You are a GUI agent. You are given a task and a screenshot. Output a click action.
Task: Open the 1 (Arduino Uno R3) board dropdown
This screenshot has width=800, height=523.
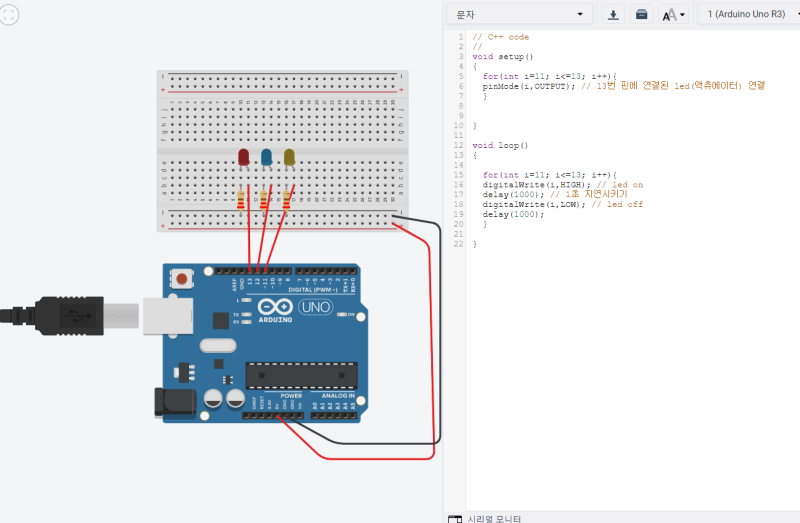pos(749,14)
